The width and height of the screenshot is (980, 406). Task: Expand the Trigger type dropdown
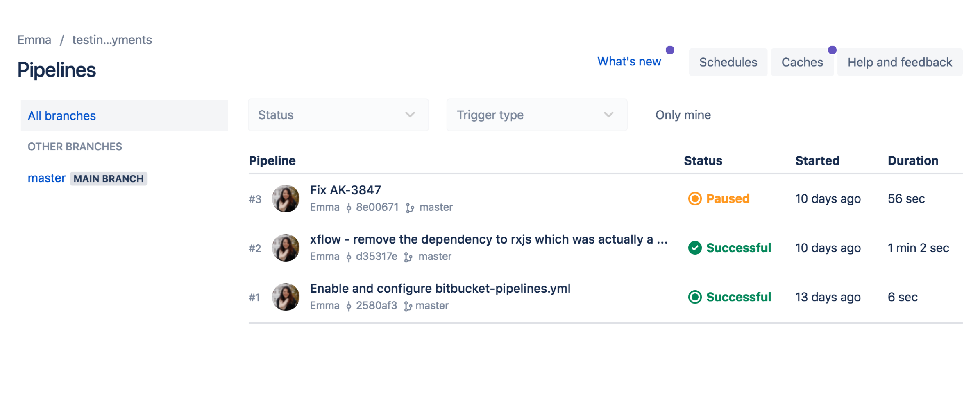(x=536, y=115)
